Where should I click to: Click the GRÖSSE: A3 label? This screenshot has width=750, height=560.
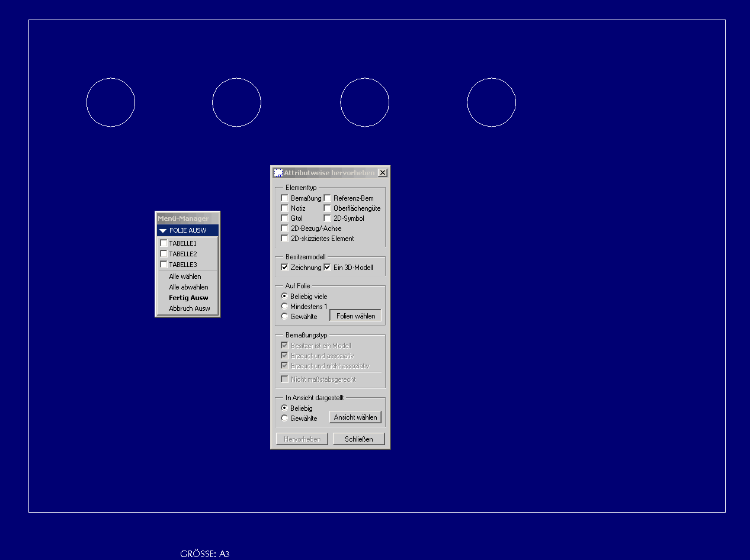pos(205,554)
